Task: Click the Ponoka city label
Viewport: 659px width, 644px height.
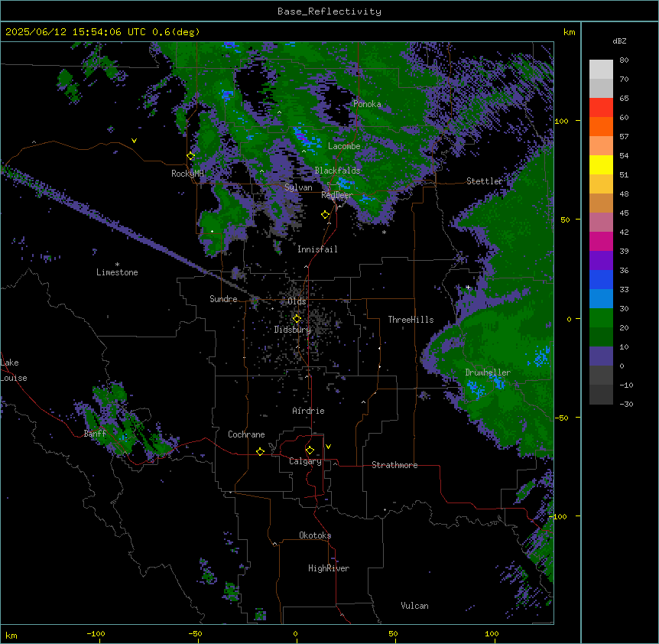Action: [367, 104]
